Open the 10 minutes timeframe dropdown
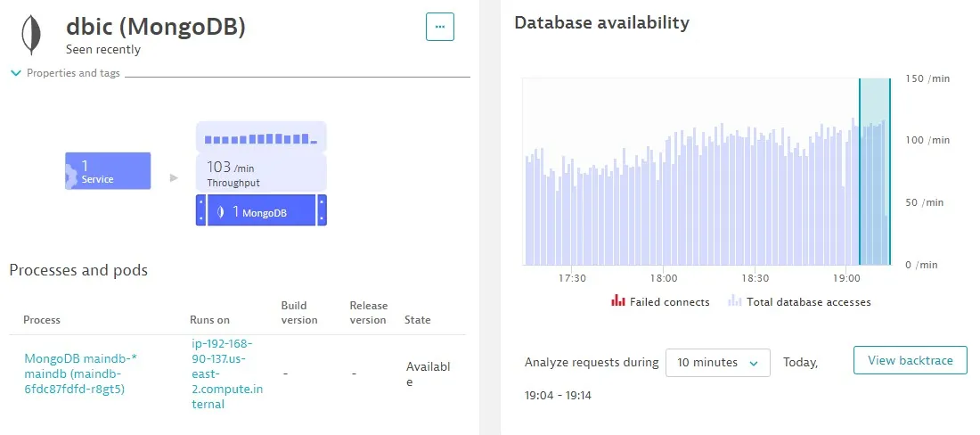 coord(717,363)
